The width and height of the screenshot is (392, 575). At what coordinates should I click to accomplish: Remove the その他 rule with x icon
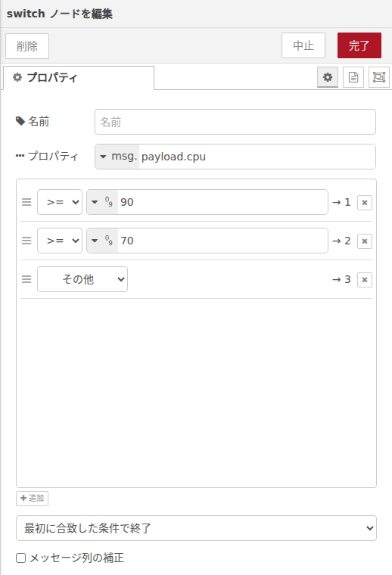[x=365, y=280]
